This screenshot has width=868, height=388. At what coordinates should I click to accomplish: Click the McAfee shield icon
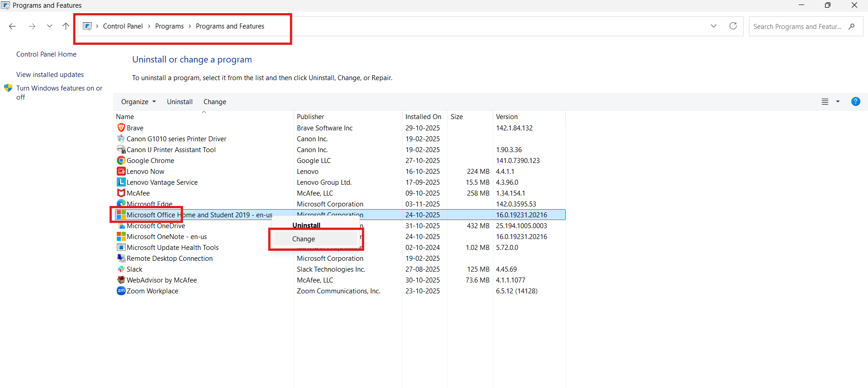[x=121, y=193]
